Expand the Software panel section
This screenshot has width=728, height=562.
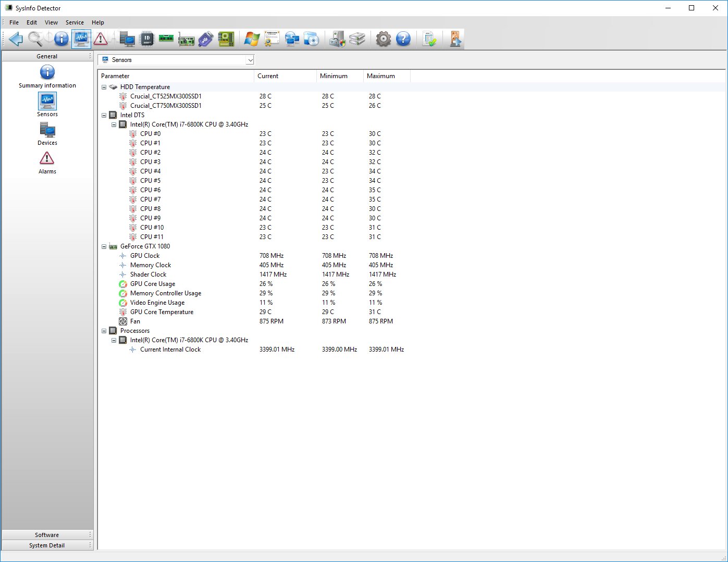(x=47, y=535)
